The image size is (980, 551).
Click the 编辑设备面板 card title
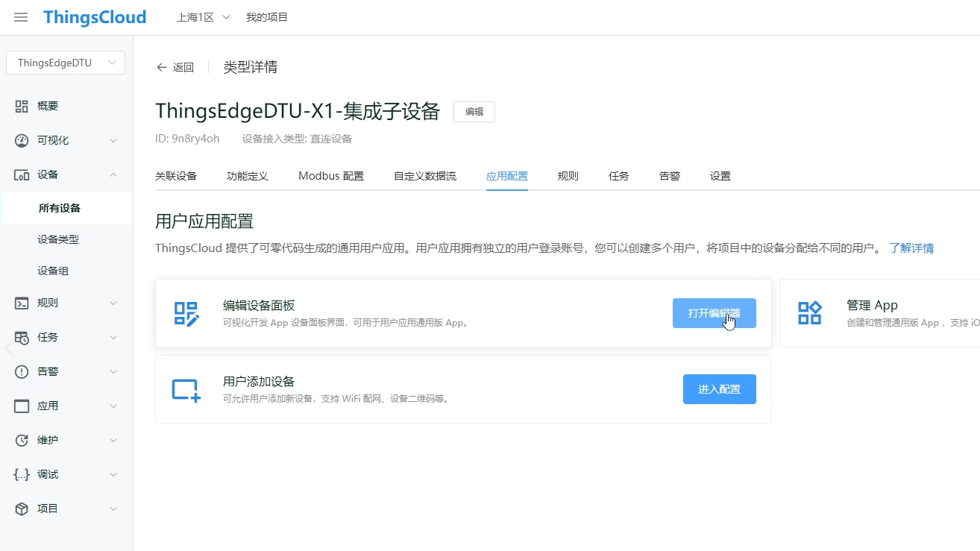pyautogui.click(x=259, y=305)
